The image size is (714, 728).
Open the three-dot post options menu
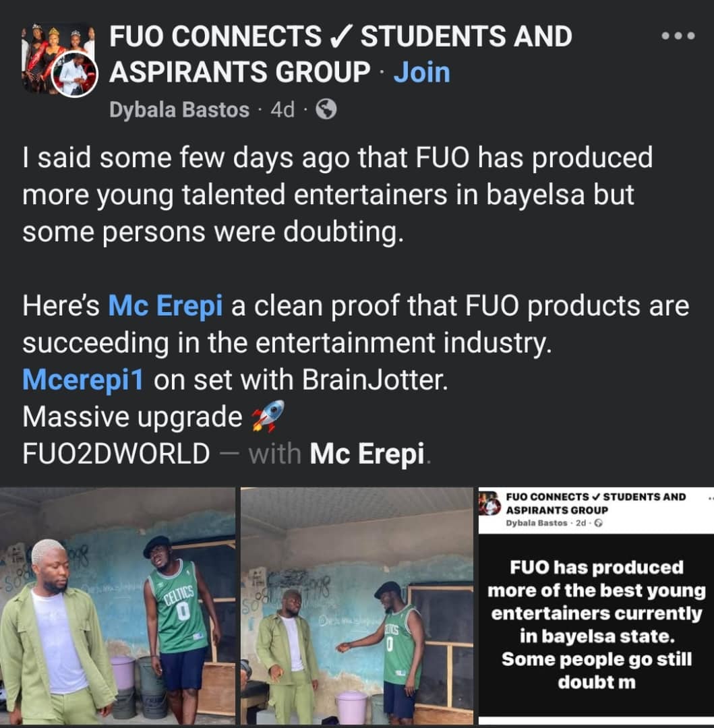[x=678, y=36]
